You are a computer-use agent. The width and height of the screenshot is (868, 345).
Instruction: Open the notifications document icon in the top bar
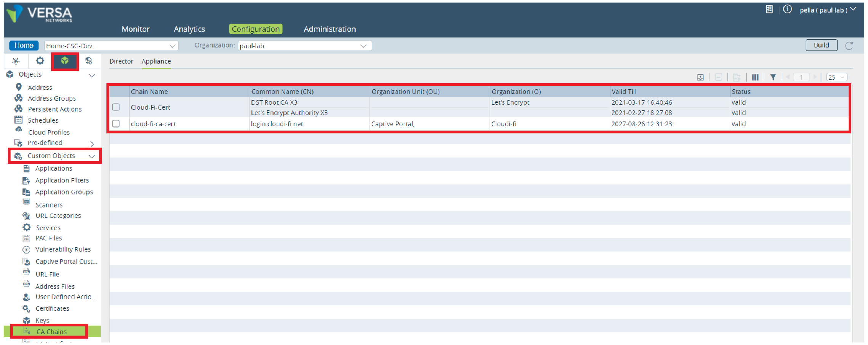769,9
